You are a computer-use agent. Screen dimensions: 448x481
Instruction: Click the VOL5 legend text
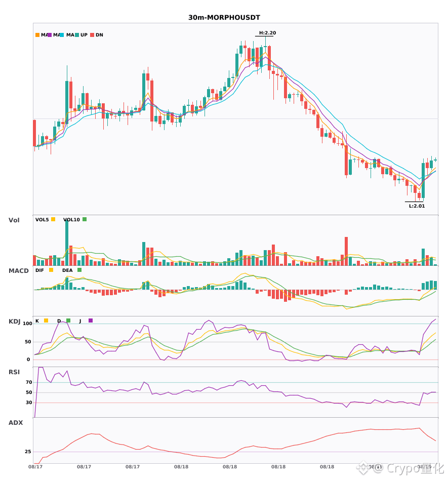42,220
